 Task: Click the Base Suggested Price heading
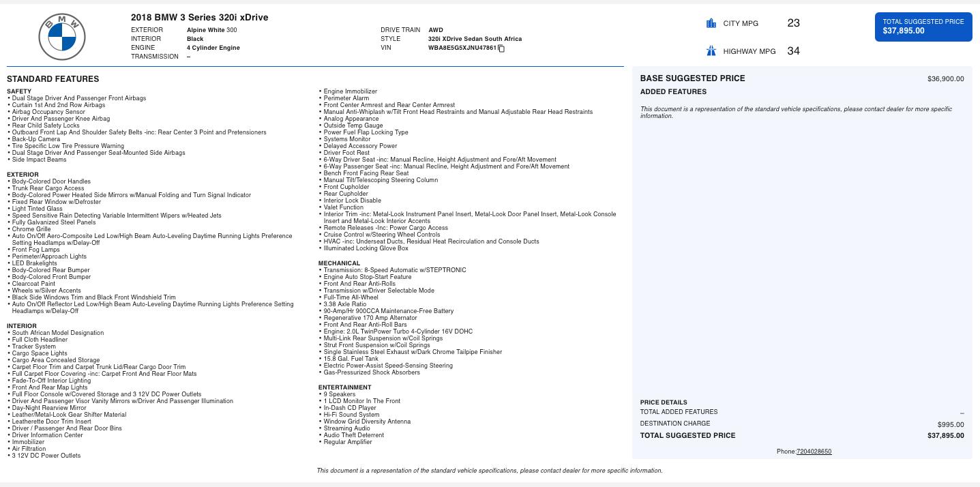tap(692, 78)
